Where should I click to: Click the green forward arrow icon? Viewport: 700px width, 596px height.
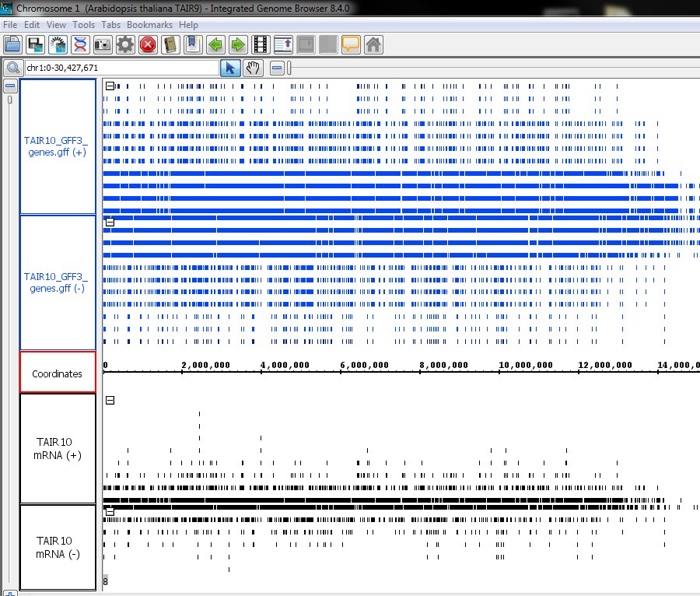pyautogui.click(x=238, y=44)
